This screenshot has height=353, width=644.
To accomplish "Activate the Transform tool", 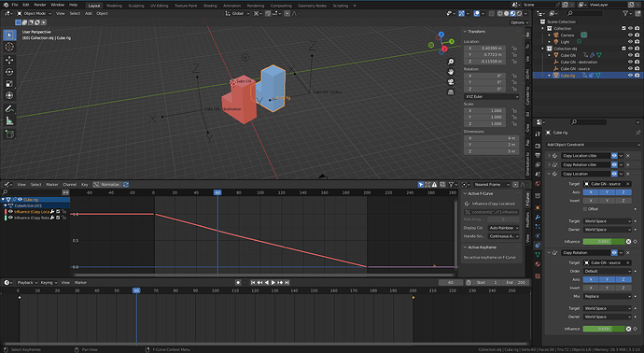I will point(9,95).
